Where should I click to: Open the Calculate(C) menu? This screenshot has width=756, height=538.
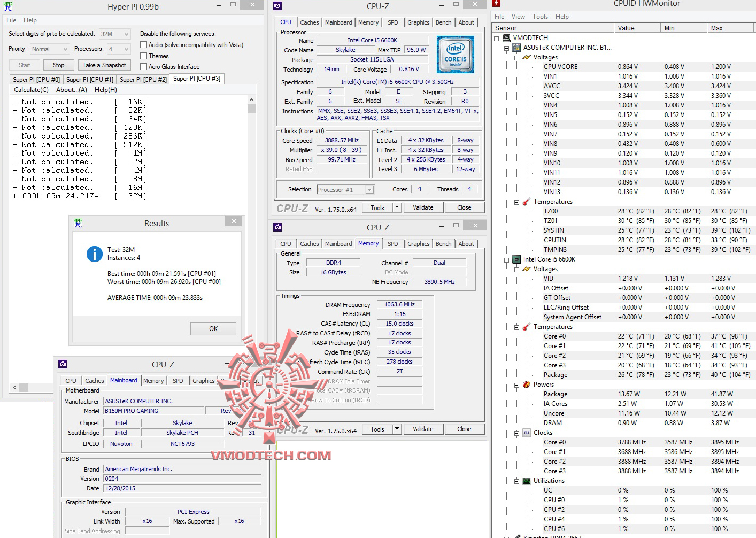31,89
